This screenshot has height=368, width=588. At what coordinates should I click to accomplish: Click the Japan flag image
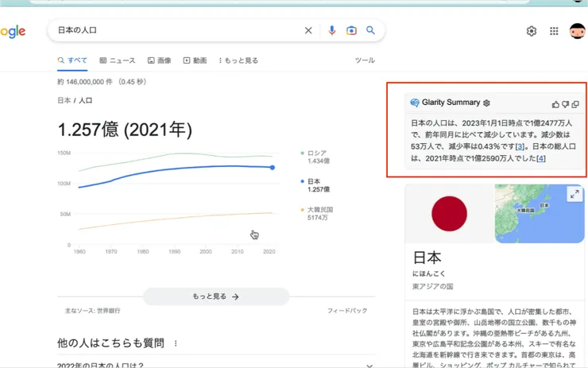449,214
